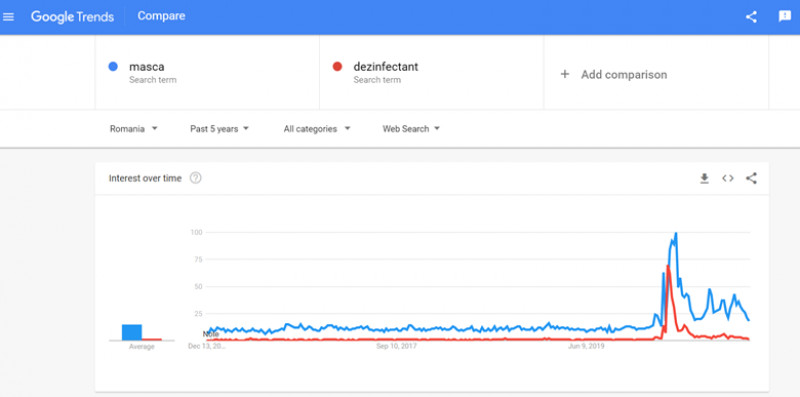Screen dimensions: 800x397
Task: Edit the masca search term
Action: (x=207, y=72)
